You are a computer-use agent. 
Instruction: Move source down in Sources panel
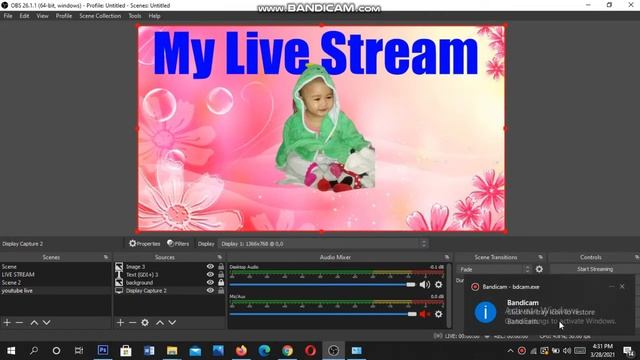172,322
